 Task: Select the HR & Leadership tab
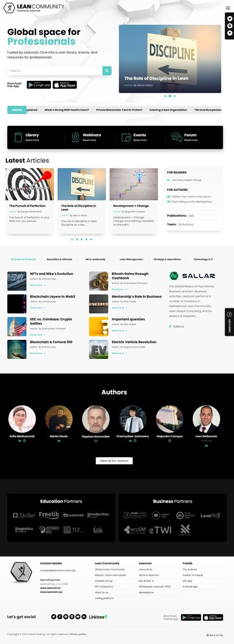(x=96, y=259)
